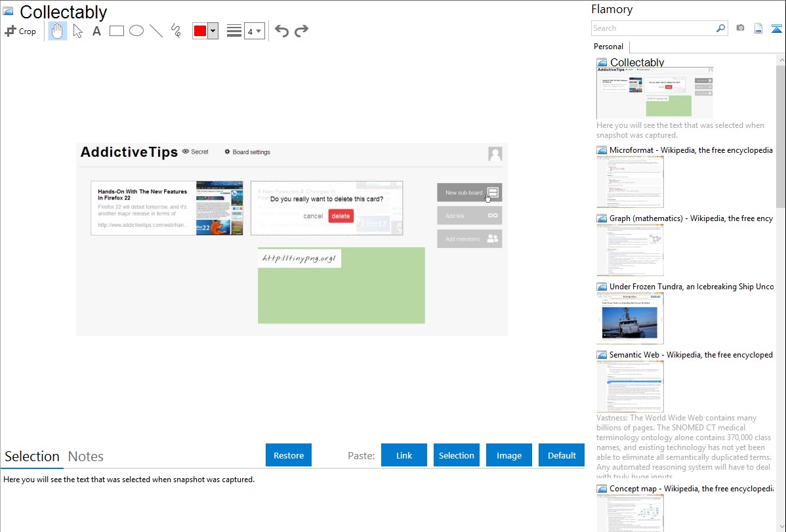Select the Crop tool
786x532 pixels.
tap(20, 31)
